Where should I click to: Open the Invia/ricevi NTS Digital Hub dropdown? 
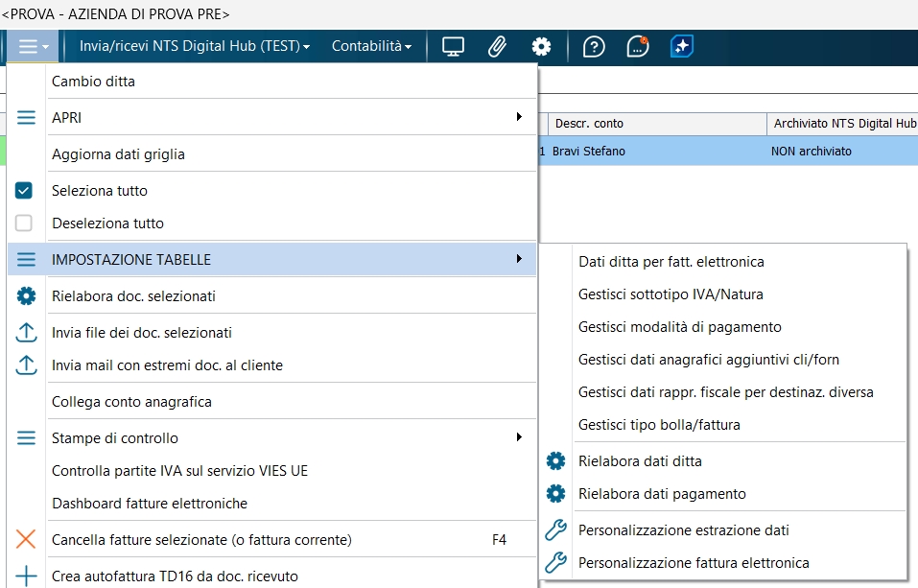point(195,46)
